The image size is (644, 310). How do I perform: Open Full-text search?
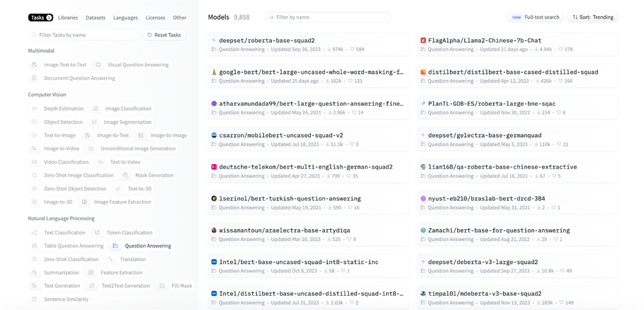535,17
